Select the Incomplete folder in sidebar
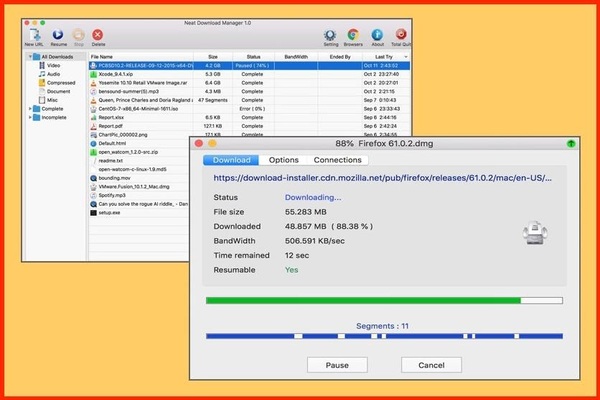Screen dimensions: 600x400 pyautogui.click(x=50, y=118)
